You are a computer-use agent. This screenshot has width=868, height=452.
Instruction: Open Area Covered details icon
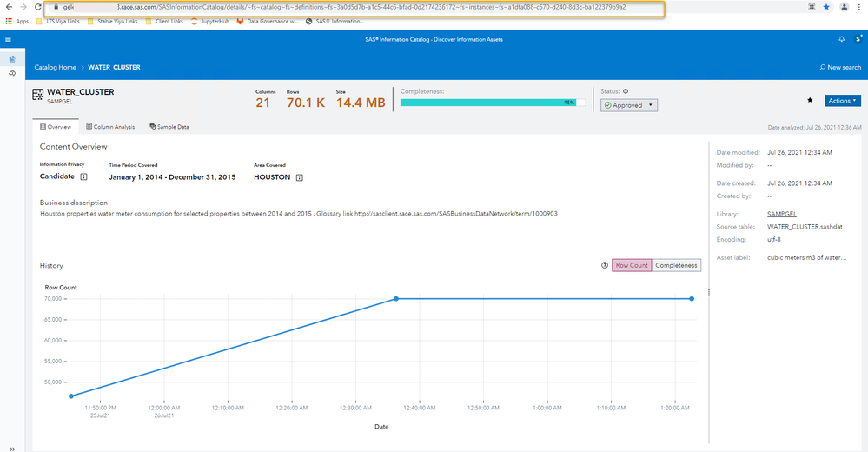298,176
